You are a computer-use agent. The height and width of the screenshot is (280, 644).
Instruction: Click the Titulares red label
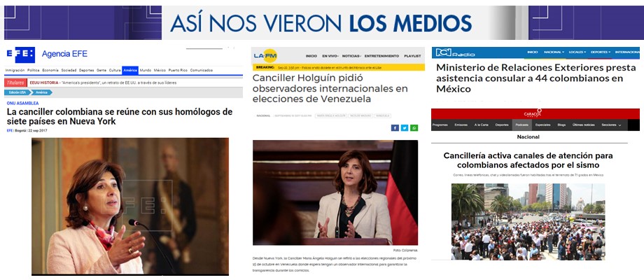tap(15, 83)
